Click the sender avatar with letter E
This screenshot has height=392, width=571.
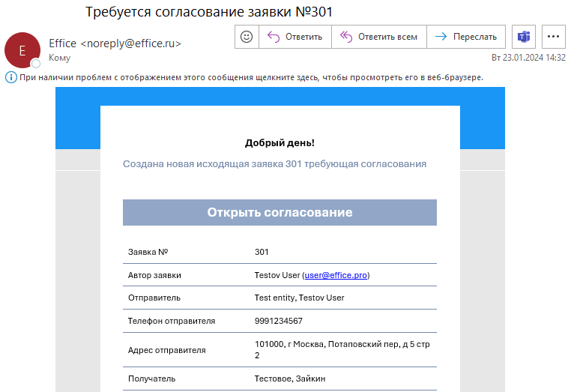[x=22, y=50]
